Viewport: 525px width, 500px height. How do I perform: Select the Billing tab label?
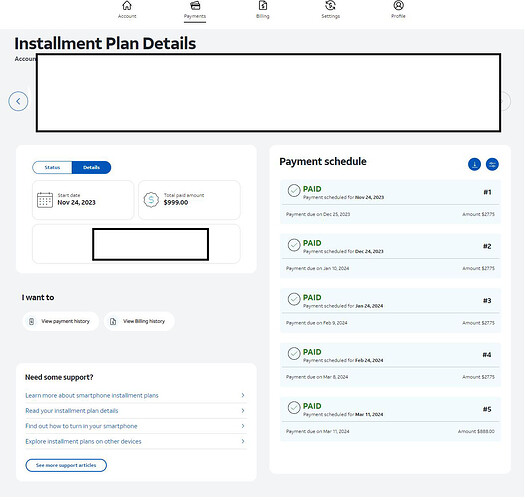tap(263, 16)
